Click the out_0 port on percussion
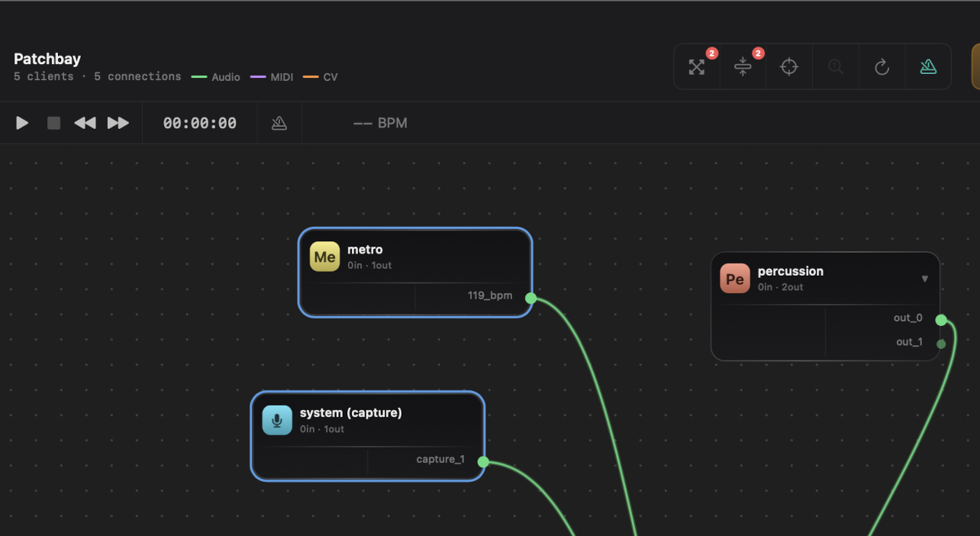Screen dimensions: 980x536 (941, 319)
